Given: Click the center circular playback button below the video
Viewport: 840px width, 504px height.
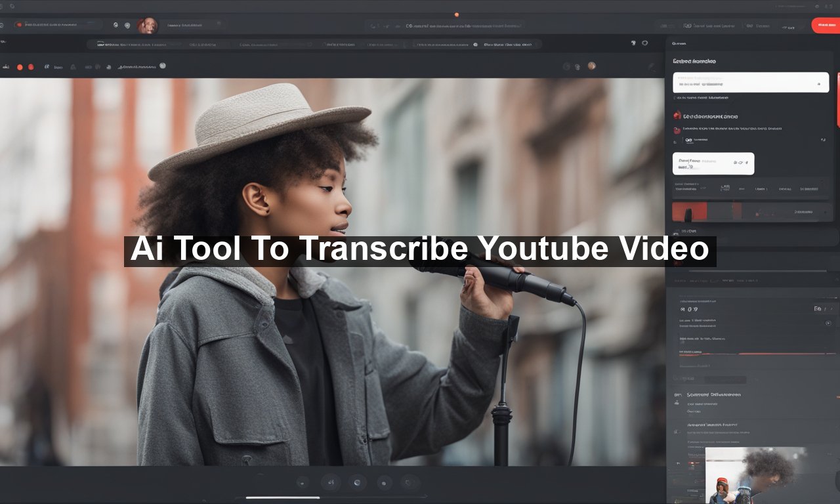Looking at the screenshot, I should click(x=358, y=482).
